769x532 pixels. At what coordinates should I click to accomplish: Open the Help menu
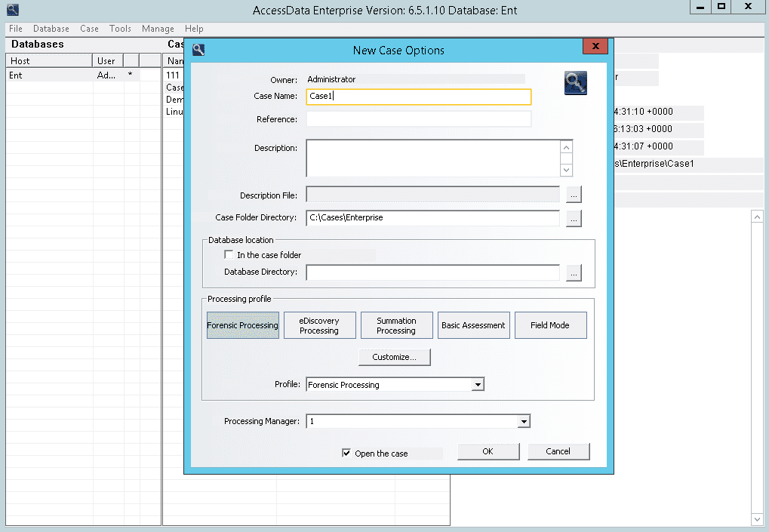[194, 29]
